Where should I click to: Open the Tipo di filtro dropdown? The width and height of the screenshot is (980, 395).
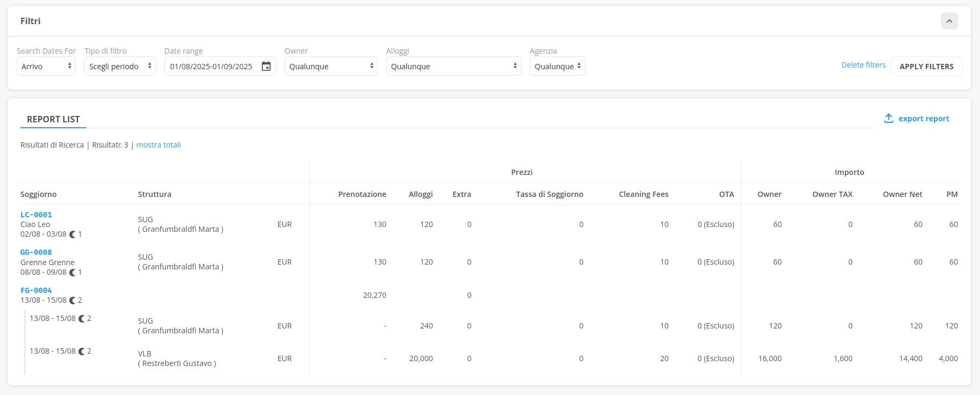coord(120,67)
